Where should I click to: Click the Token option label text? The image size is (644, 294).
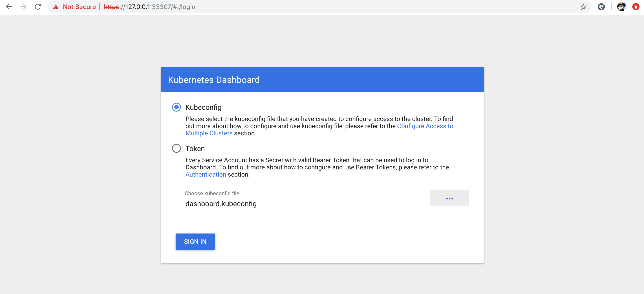pyautogui.click(x=195, y=149)
